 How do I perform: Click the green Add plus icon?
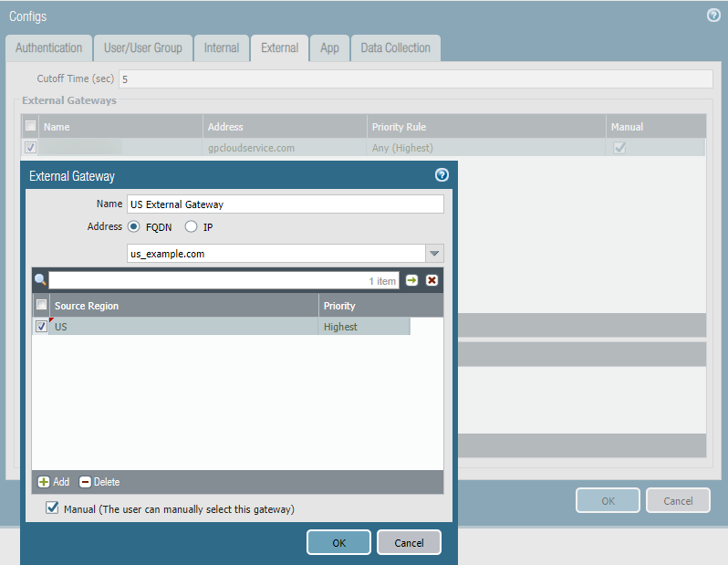click(44, 482)
